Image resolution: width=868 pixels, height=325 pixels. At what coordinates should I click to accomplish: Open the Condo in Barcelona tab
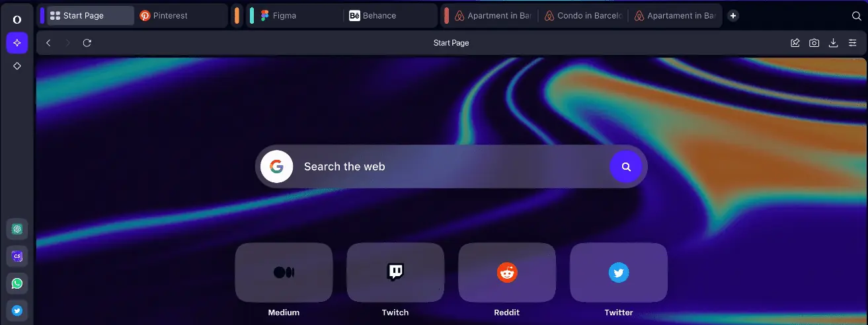(x=583, y=16)
